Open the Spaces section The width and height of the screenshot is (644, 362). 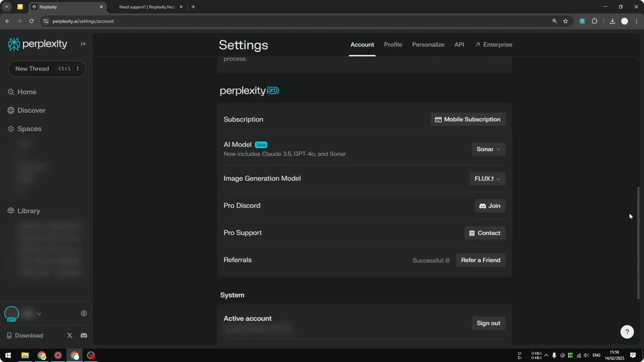pyautogui.click(x=29, y=129)
